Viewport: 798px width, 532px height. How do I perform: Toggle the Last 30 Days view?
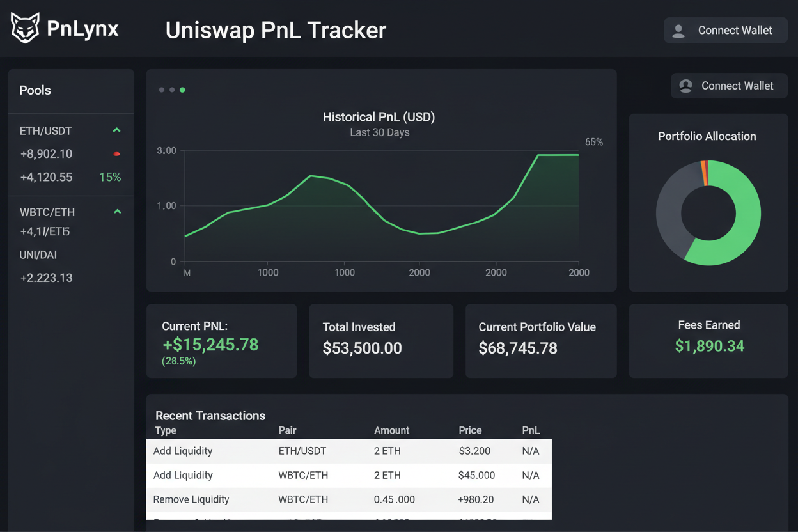pyautogui.click(x=379, y=132)
